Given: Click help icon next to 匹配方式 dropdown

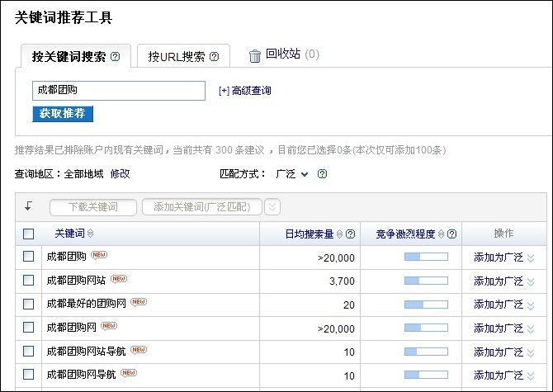Looking at the screenshot, I should pos(322,174).
